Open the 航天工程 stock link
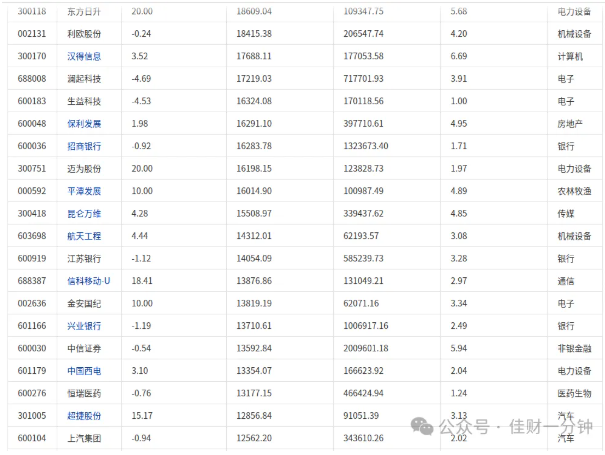 [84, 236]
